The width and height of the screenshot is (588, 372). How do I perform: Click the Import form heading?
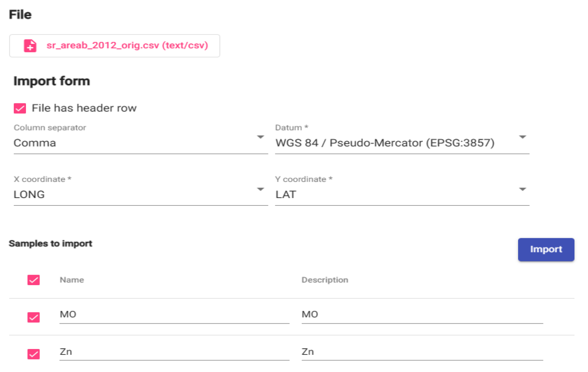[52, 81]
